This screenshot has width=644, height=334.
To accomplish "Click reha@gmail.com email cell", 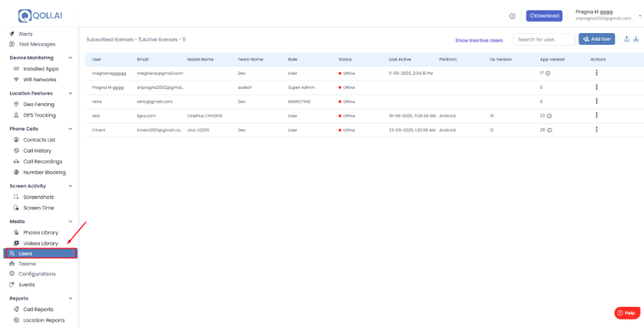I will pos(154,102).
